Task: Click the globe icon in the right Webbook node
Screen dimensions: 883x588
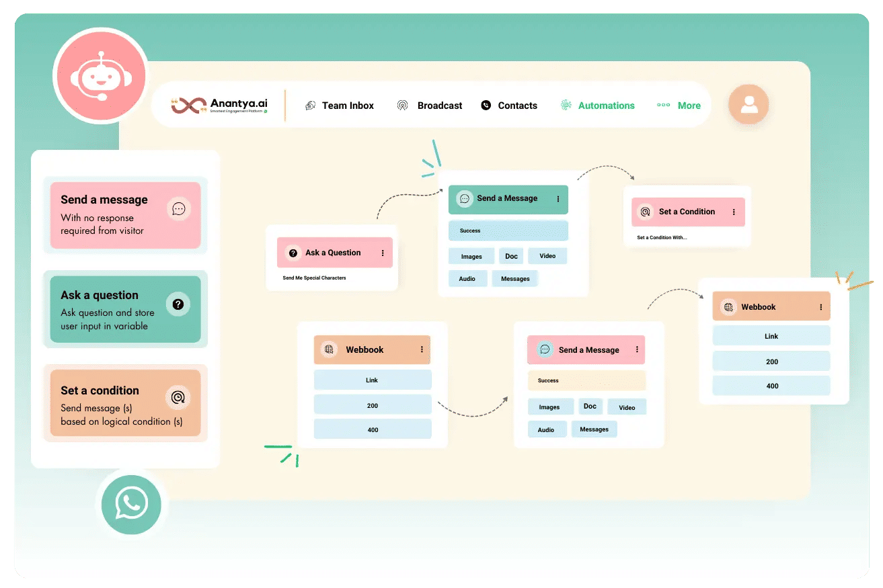Action: coord(728,307)
